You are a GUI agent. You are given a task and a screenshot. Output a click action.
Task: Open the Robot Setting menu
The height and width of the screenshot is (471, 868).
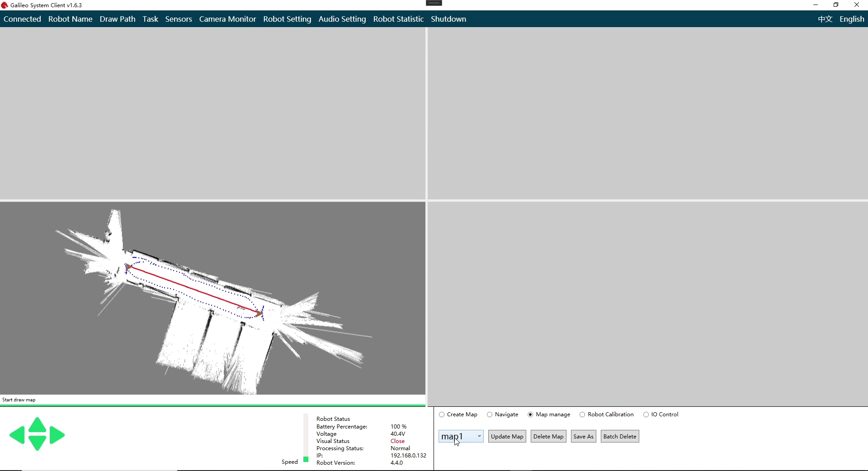point(287,19)
